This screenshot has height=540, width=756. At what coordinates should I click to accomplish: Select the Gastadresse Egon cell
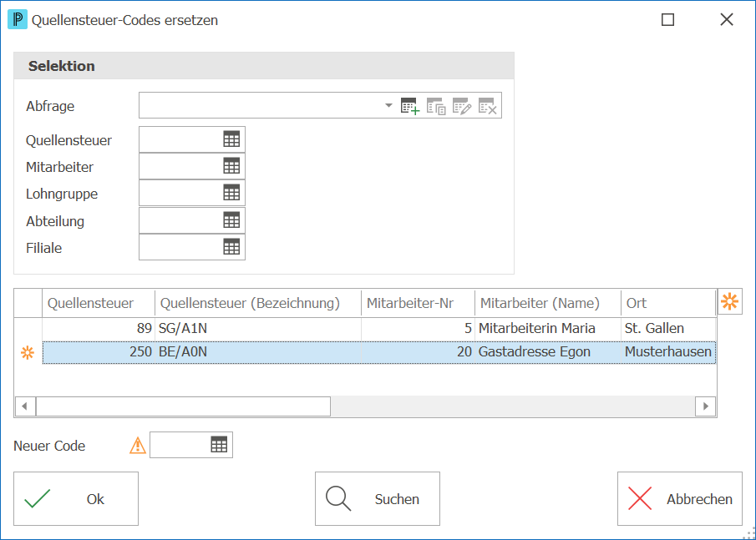click(548, 352)
